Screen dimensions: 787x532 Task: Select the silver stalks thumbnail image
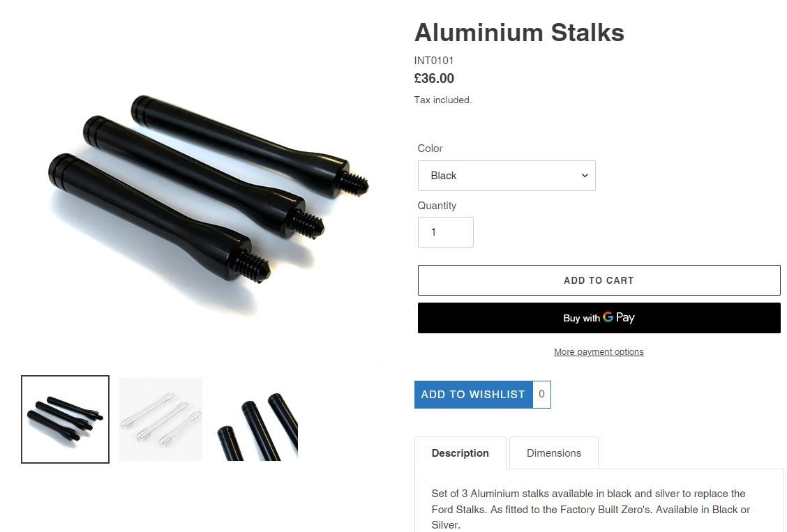tap(160, 419)
